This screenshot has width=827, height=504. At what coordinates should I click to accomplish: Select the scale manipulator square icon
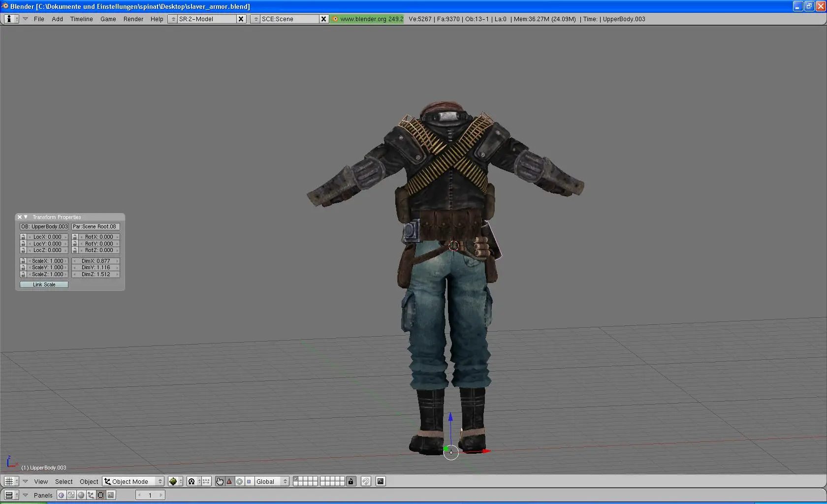(249, 481)
